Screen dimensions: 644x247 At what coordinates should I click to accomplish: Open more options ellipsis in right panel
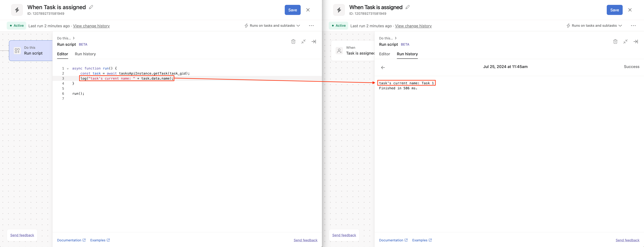(633, 26)
